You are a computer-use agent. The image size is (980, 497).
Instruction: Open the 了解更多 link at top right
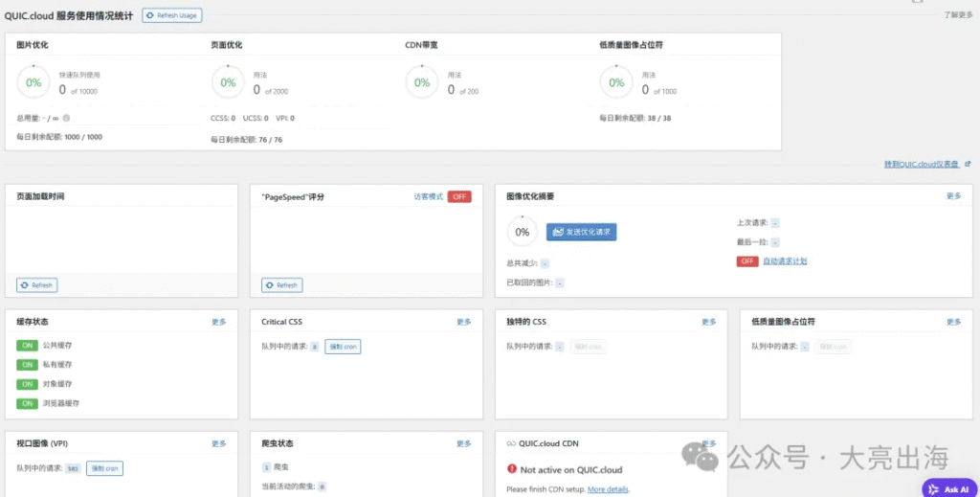(958, 15)
